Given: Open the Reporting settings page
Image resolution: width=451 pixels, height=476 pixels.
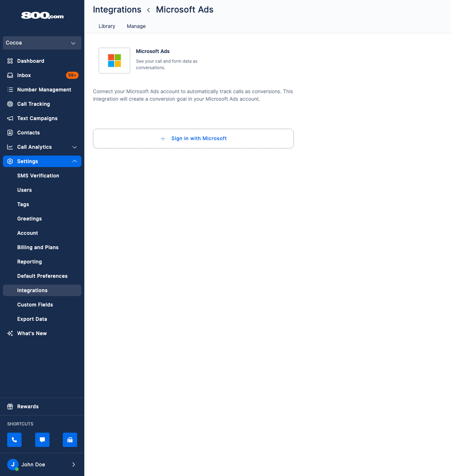Looking at the screenshot, I should 42,262.
